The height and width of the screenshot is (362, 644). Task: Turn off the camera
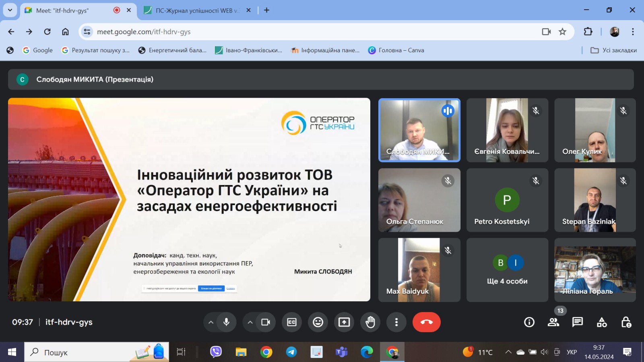(x=265, y=322)
